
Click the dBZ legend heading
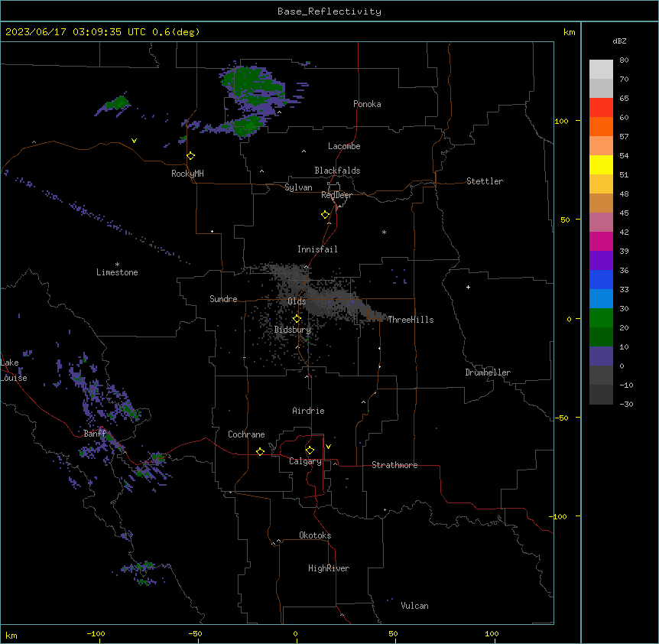[x=619, y=41]
